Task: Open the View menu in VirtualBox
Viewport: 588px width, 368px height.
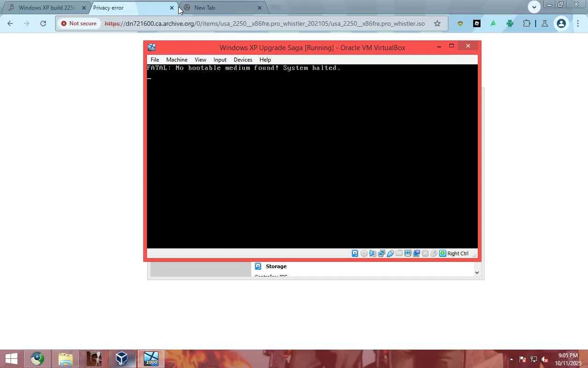Action: (x=200, y=60)
